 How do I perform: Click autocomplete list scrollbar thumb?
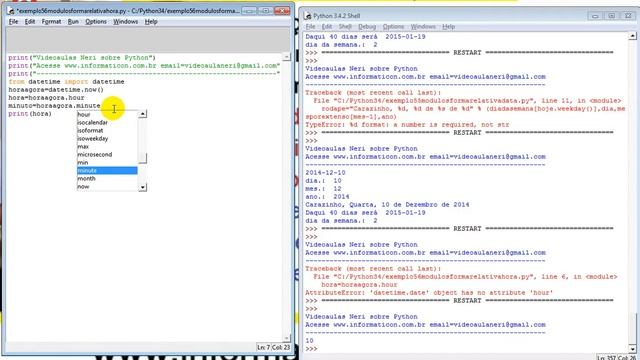[142, 158]
